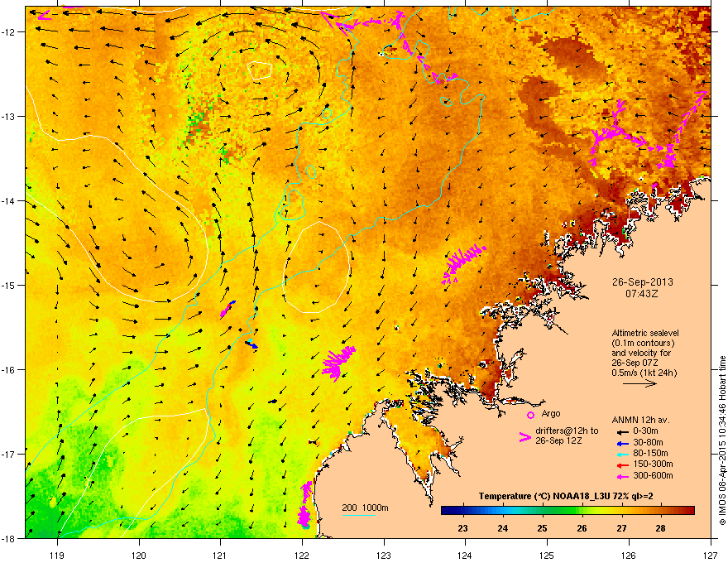Click the longitude axis label 121

(x=220, y=555)
